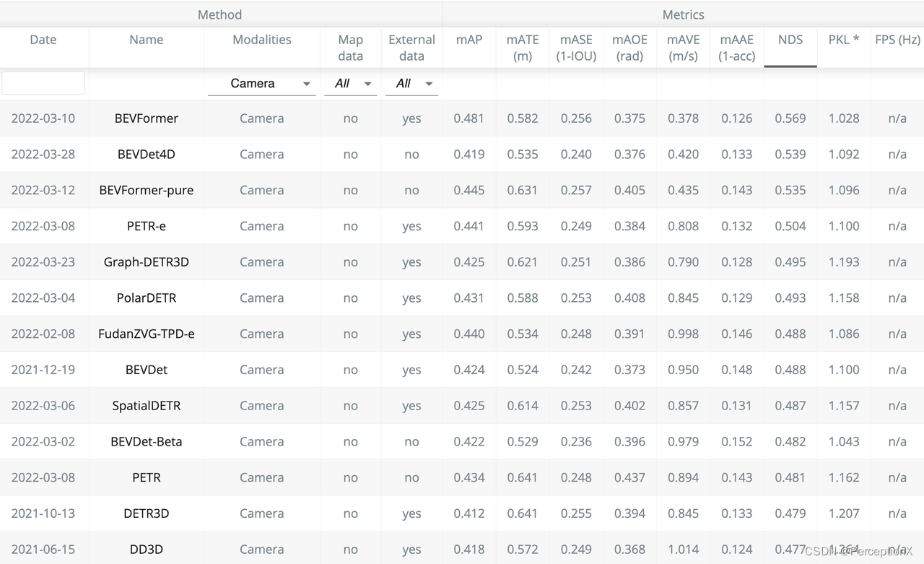Screen dimensions: 924x564
Task: Click mAOE value 0.437 for PETR
Action: [629, 478]
